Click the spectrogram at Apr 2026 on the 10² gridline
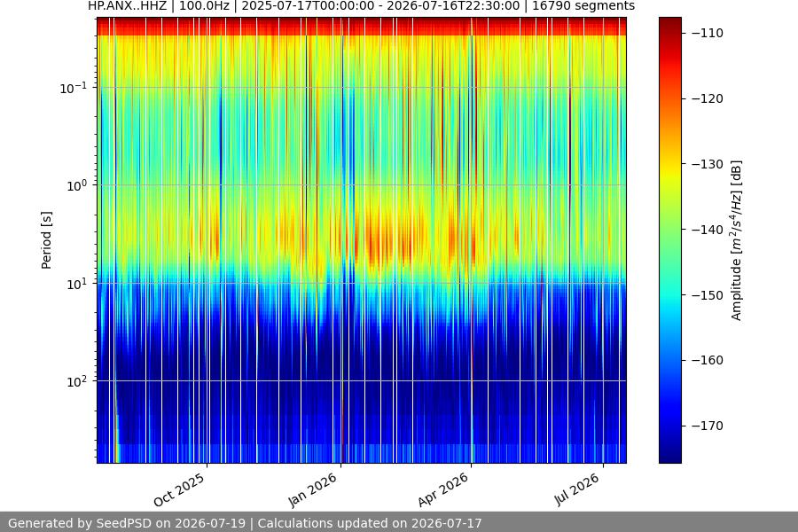This screenshot has width=798, height=532. 472,381
